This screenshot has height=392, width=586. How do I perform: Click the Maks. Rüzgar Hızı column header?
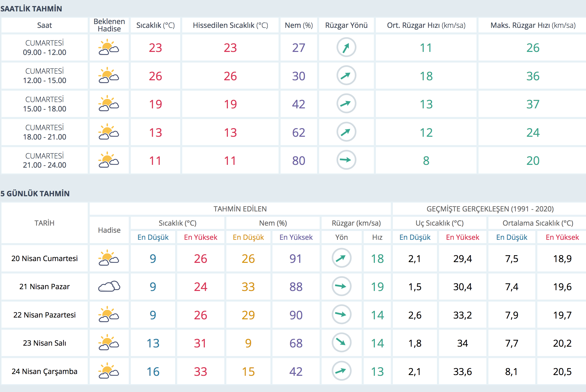coord(533,25)
